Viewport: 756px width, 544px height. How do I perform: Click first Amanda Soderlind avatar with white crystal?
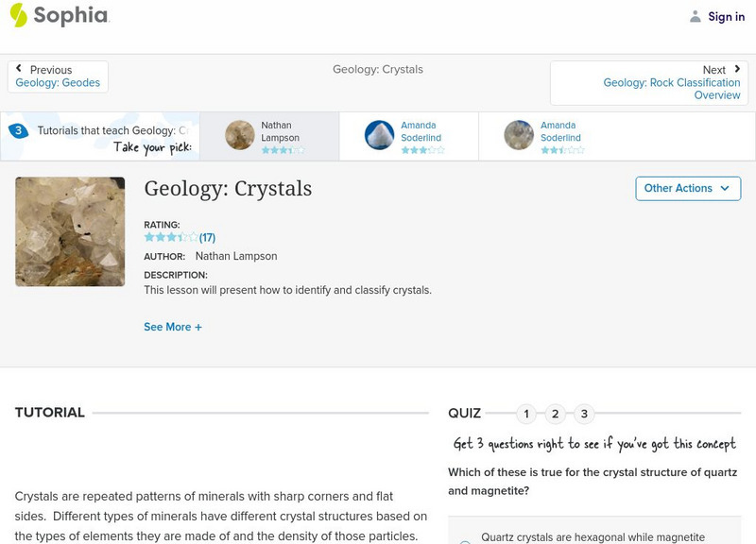point(380,135)
